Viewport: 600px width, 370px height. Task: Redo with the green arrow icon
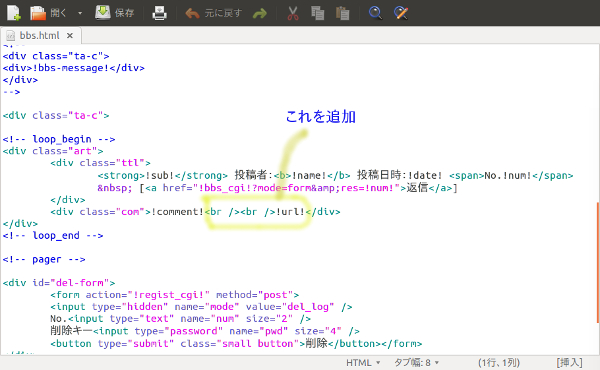(260, 14)
